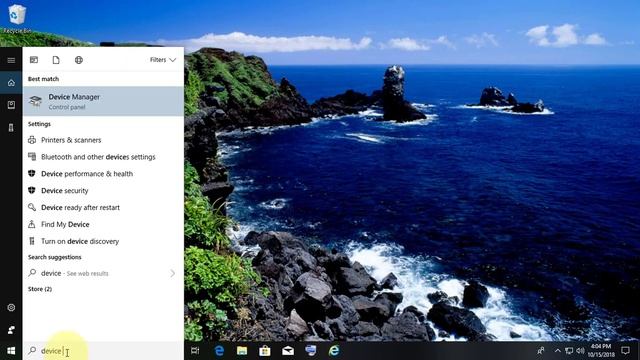Open Bluetooth and other devices settings

point(103,157)
